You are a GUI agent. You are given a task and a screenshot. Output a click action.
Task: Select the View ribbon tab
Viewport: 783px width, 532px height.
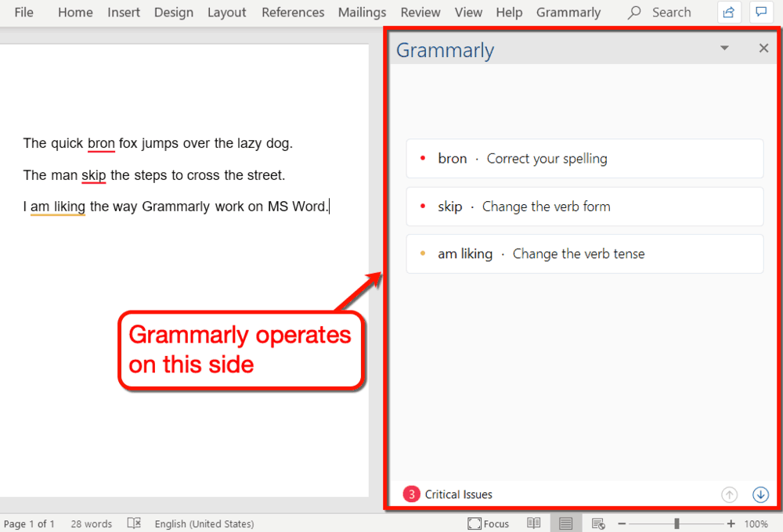468,12
